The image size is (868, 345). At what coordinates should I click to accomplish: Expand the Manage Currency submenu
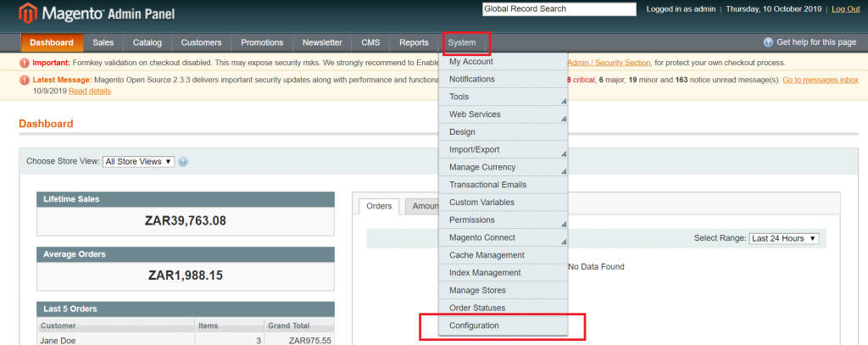(504, 167)
